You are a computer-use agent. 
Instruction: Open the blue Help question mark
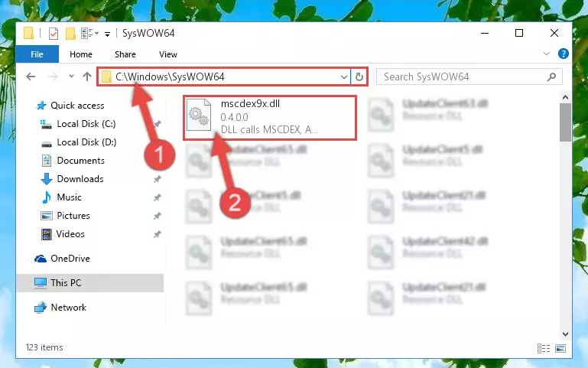(563, 54)
